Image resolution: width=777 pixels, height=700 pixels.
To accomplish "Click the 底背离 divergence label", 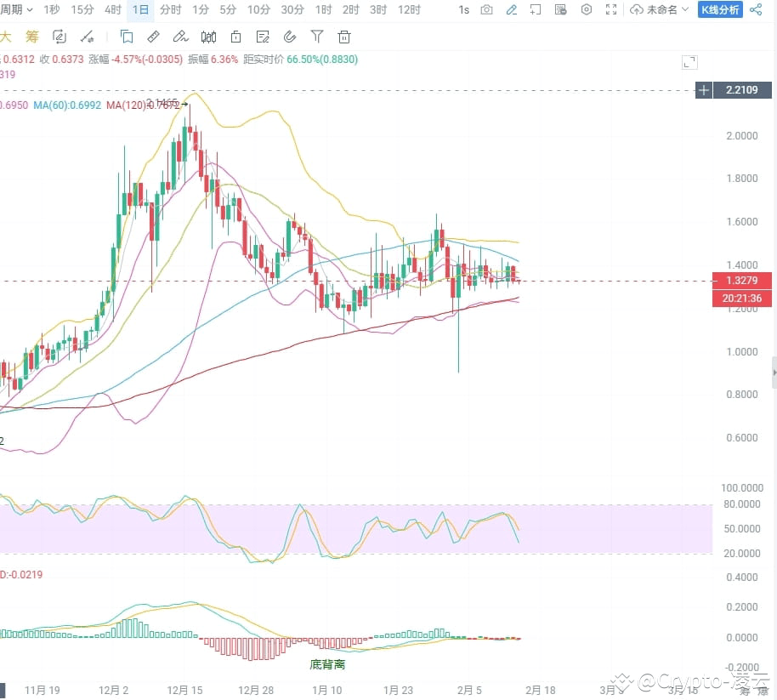I will pos(327,664).
